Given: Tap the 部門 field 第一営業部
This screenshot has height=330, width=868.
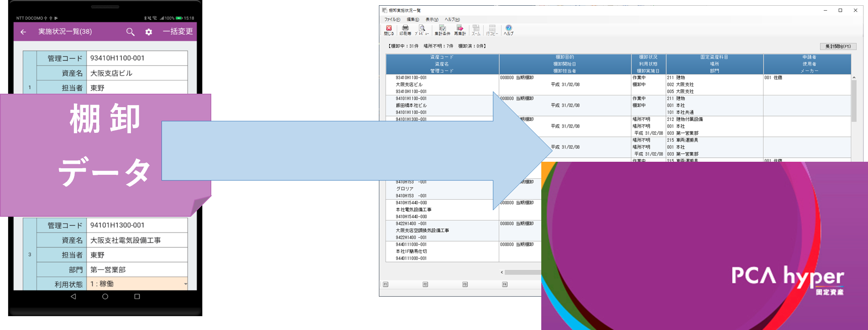Looking at the screenshot, I should 137,269.
